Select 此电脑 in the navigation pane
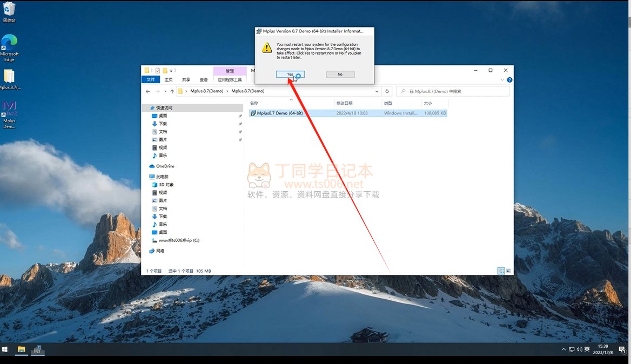This screenshot has height=364, width=631. pyautogui.click(x=162, y=177)
